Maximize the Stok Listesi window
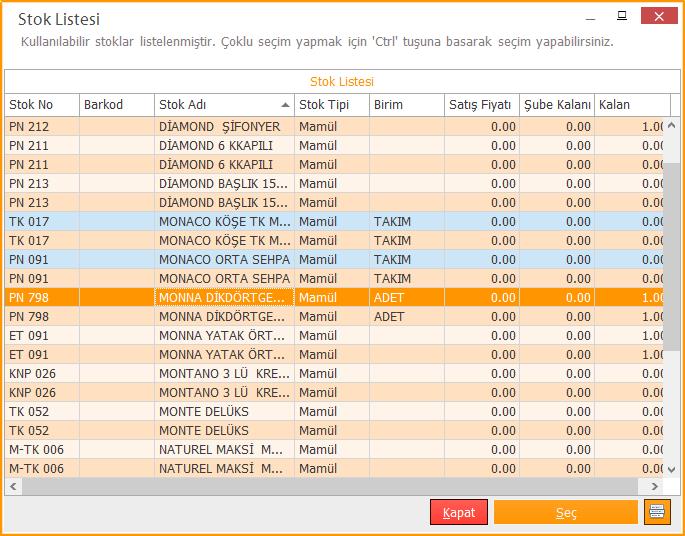 [622, 15]
